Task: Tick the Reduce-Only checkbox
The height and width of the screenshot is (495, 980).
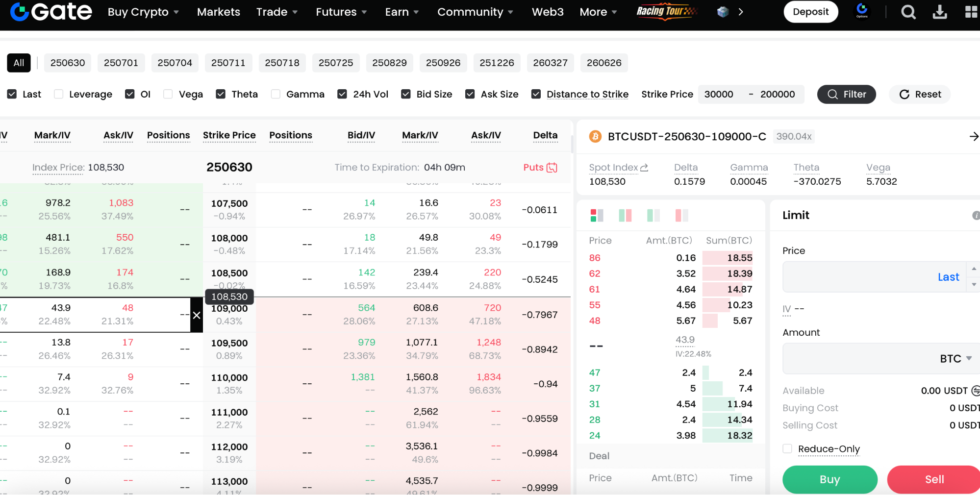Action: coord(787,449)
